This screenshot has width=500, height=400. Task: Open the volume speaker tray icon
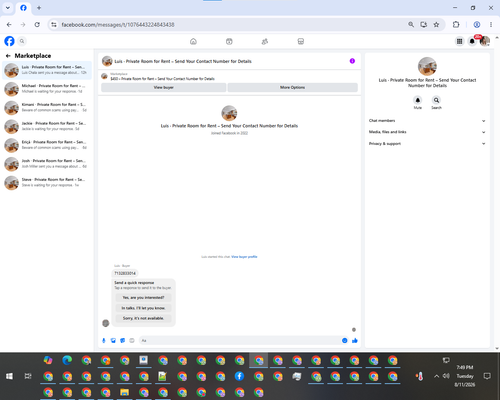click(x=446, y=376)
